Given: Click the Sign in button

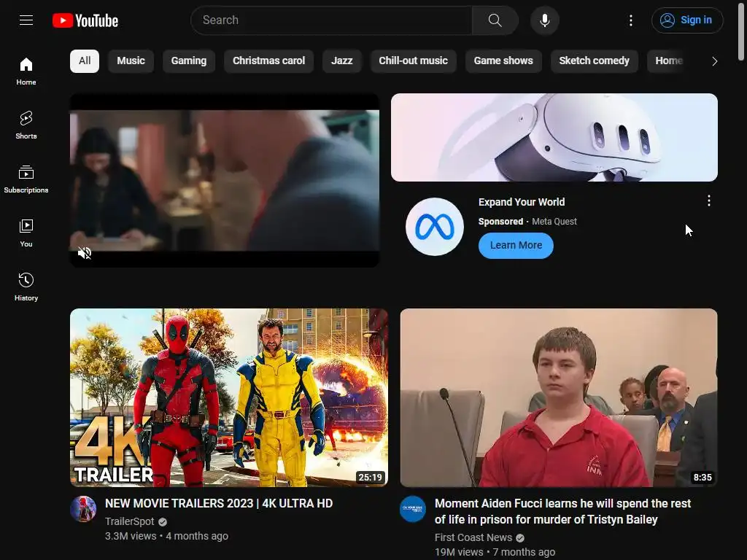Looking at the screenshot, I should tap(687, 20).
